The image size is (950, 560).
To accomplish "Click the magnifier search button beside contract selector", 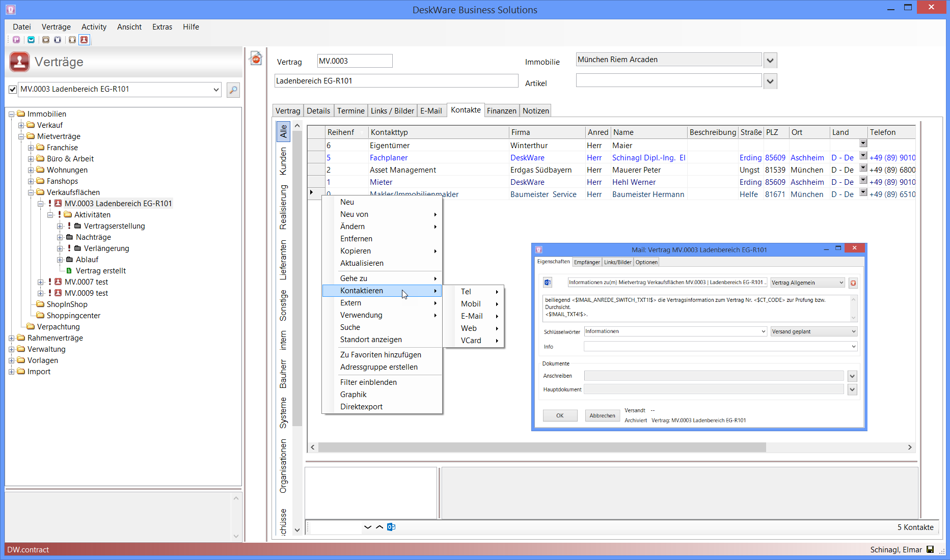I will click(233, 90).
